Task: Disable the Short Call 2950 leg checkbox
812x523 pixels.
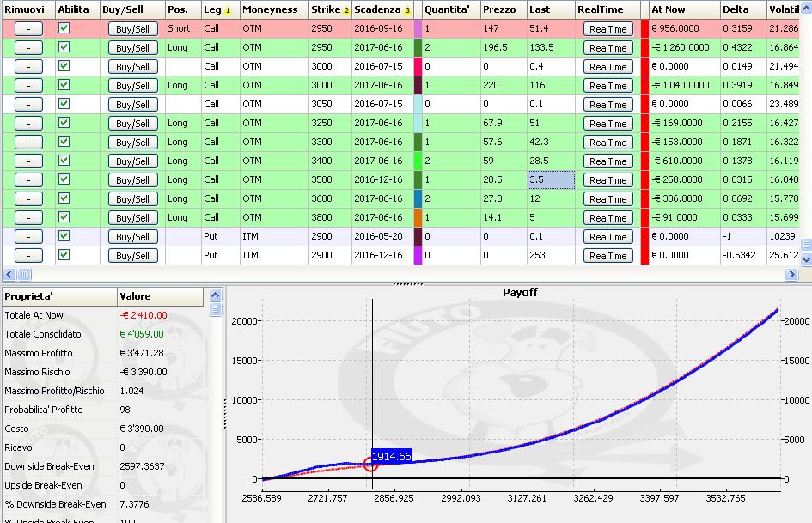Action: click(x=64, y=28)
